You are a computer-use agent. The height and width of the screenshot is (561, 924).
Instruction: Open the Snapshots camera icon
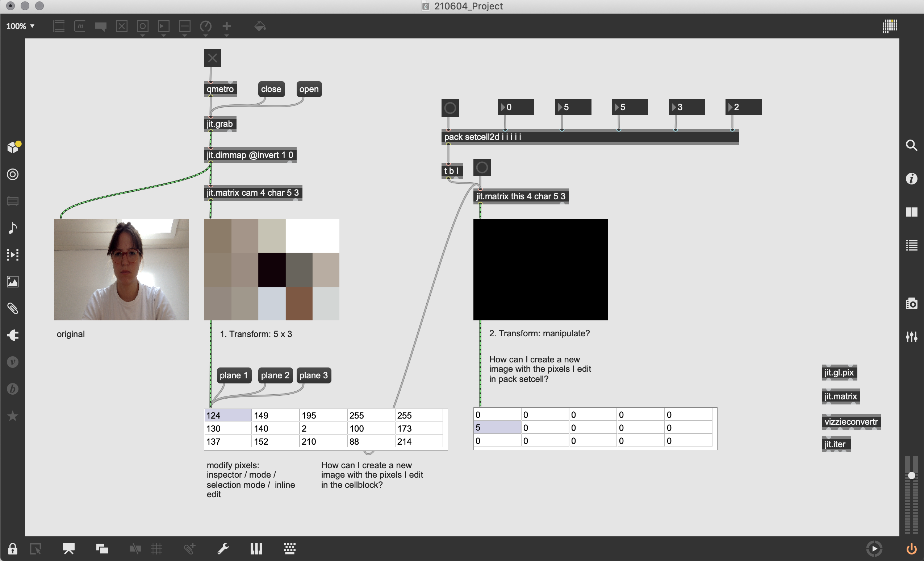[x=911, y=303]
